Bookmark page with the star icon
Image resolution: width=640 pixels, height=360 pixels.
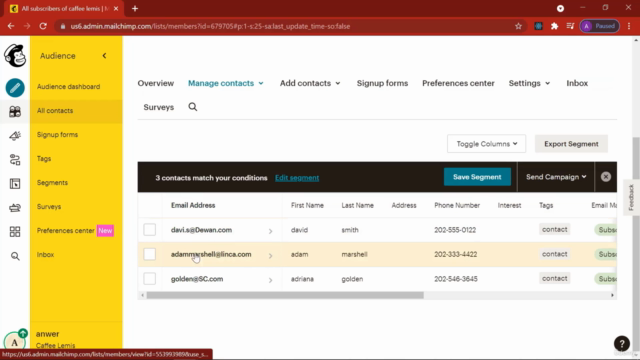point(518,26)
